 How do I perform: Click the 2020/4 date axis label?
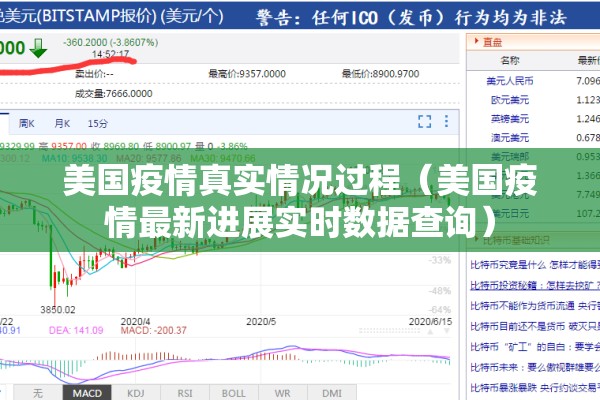(x=135, y=321)
